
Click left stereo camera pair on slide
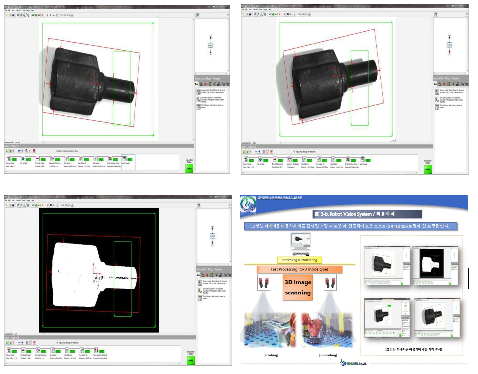pyautogui.click(x=263, y=283)
